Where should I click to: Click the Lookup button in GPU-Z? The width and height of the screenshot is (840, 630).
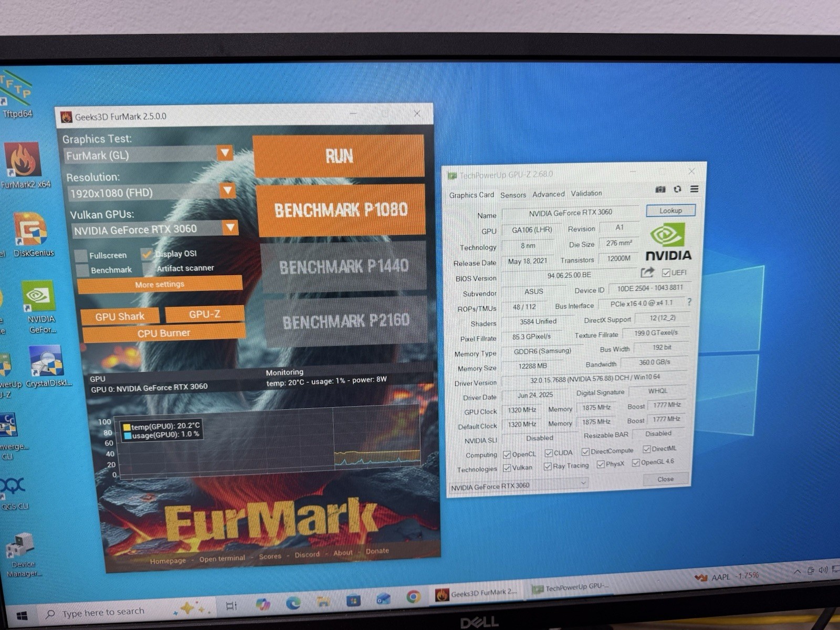670,211
